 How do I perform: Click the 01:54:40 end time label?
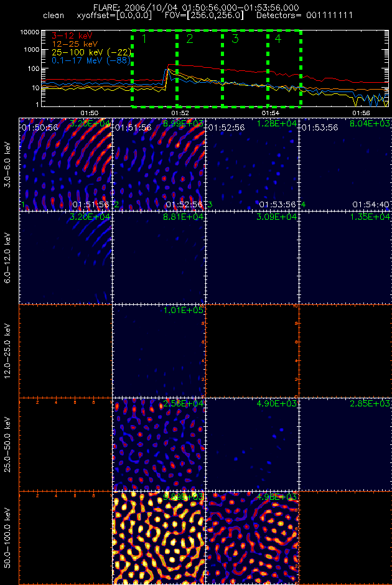(371, 205)
